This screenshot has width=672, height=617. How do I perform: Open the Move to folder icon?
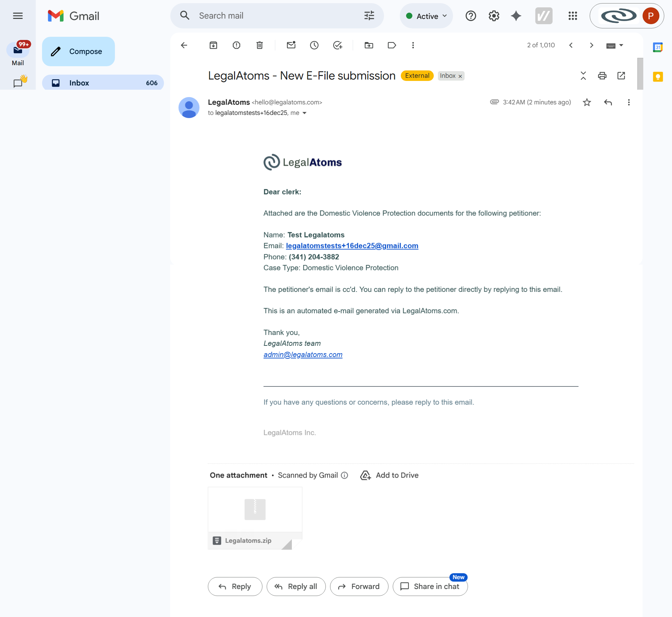point(369,45)
